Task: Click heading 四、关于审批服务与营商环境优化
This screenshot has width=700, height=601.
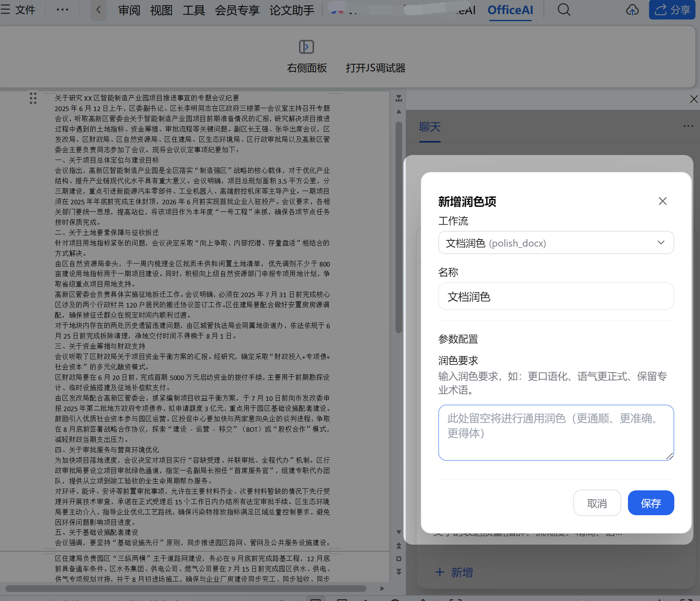Action: tap(107, 450)
